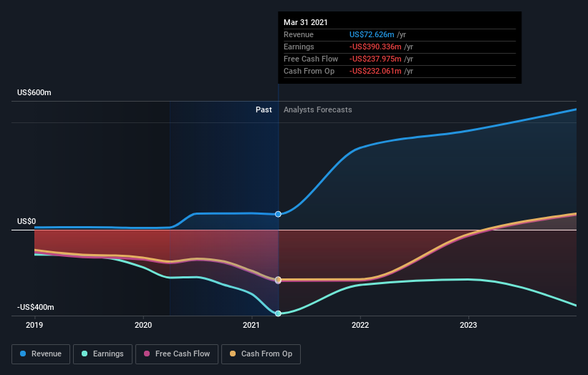Toggle the Revenue legend button

click(x=41, y=354)
